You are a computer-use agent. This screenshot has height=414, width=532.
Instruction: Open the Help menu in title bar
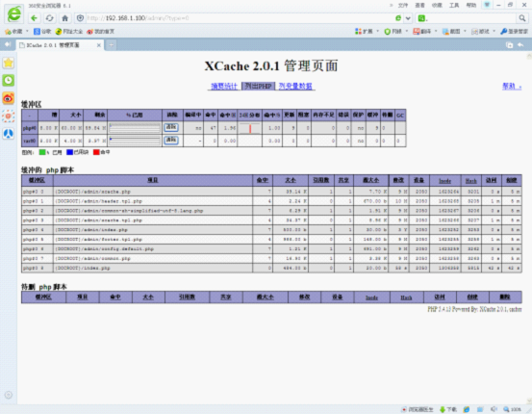471,5
